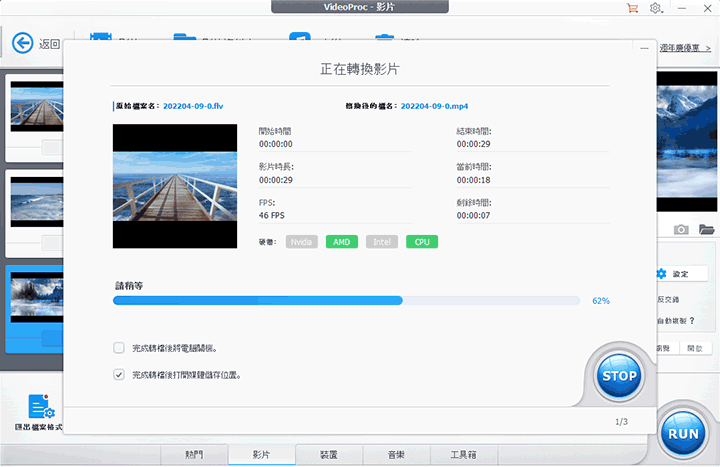This screenshot has width=720, height=467.
Task: Click the remaining time 00:00:07
Action: (473, 215)
